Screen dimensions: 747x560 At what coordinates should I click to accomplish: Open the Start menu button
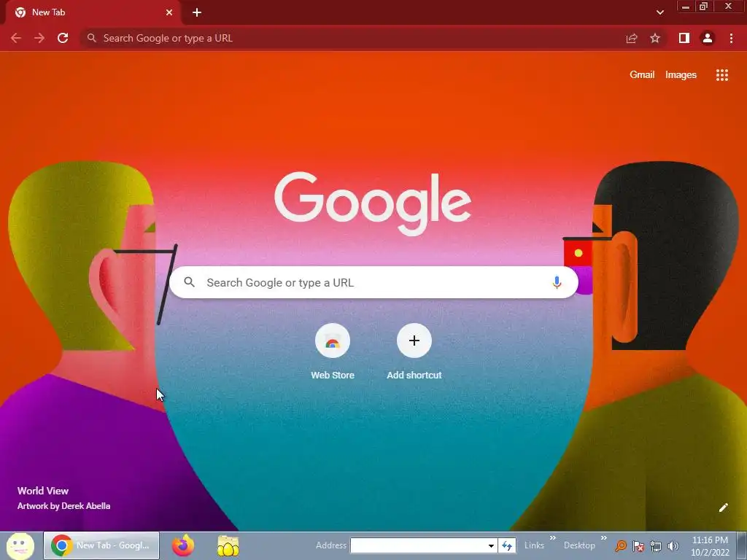point(20,545)
